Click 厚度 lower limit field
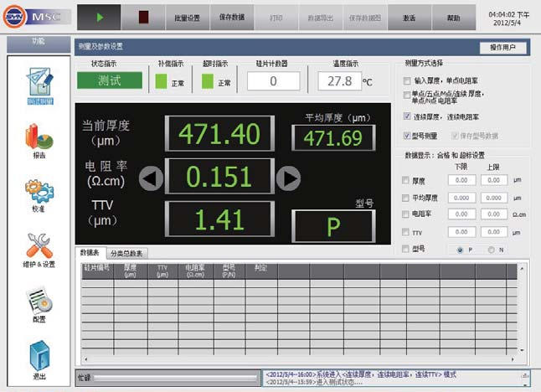 462,180
